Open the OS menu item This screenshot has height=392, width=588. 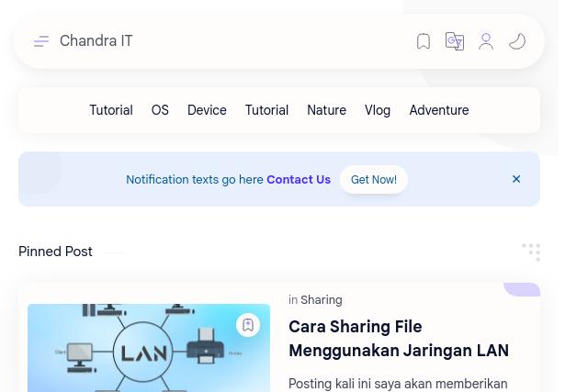pyautogui.click(x=160, y=110)
